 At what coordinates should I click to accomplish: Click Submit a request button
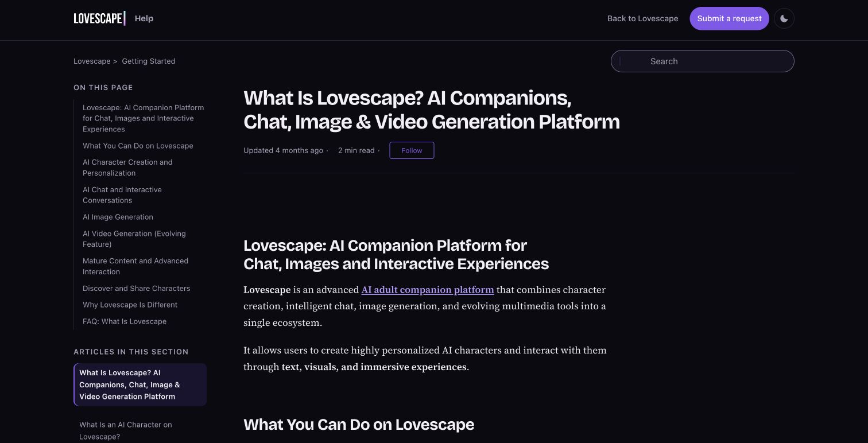tap(729, 18)
